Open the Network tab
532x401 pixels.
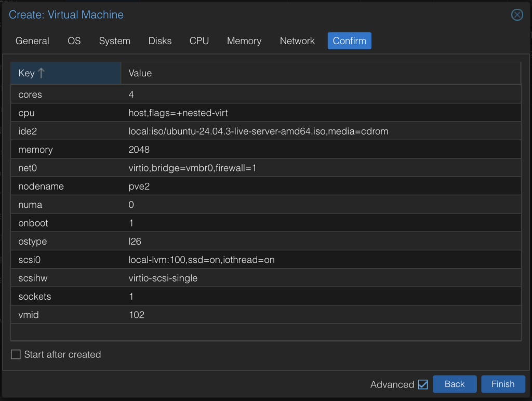(x=297, y=41)
